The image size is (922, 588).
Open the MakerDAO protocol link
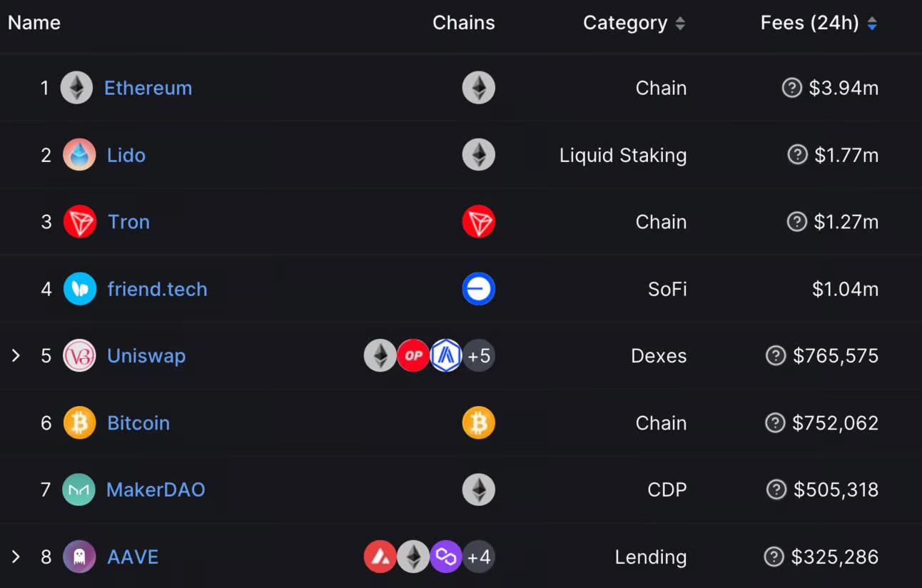(156, 490)
